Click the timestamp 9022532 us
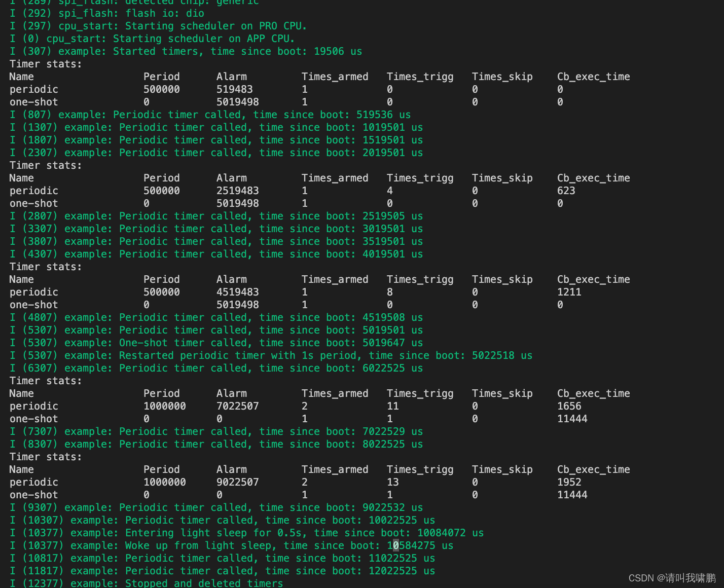This screenshot has height=588, width=724. 393,507
